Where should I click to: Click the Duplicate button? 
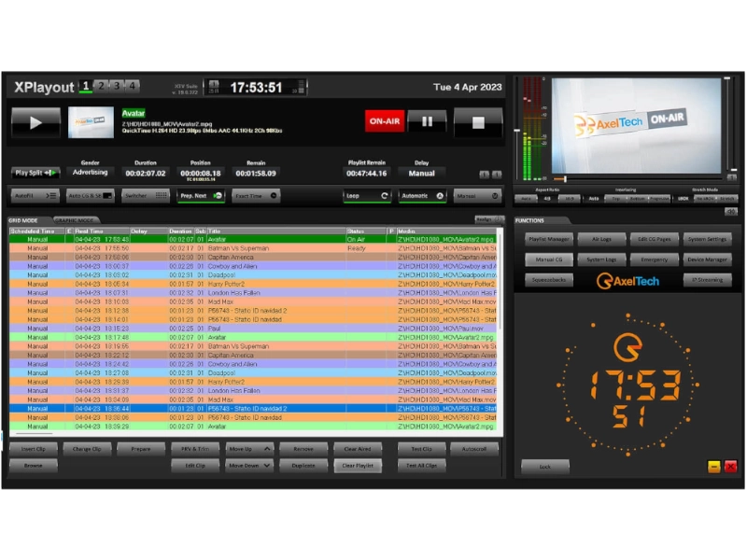pos(303,465)
